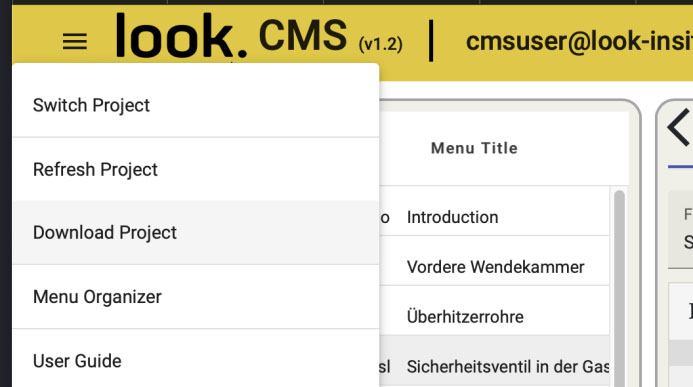Click the cell left of Sicherheitsventil
The width and height of the screenshot is (693, 387).
(385, 367)
